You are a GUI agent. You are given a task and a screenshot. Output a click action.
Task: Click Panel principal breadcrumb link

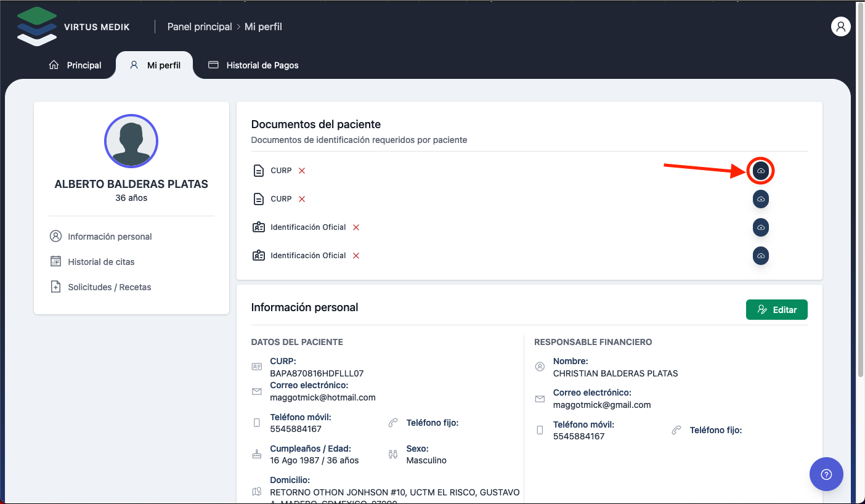tap(200, 26)
